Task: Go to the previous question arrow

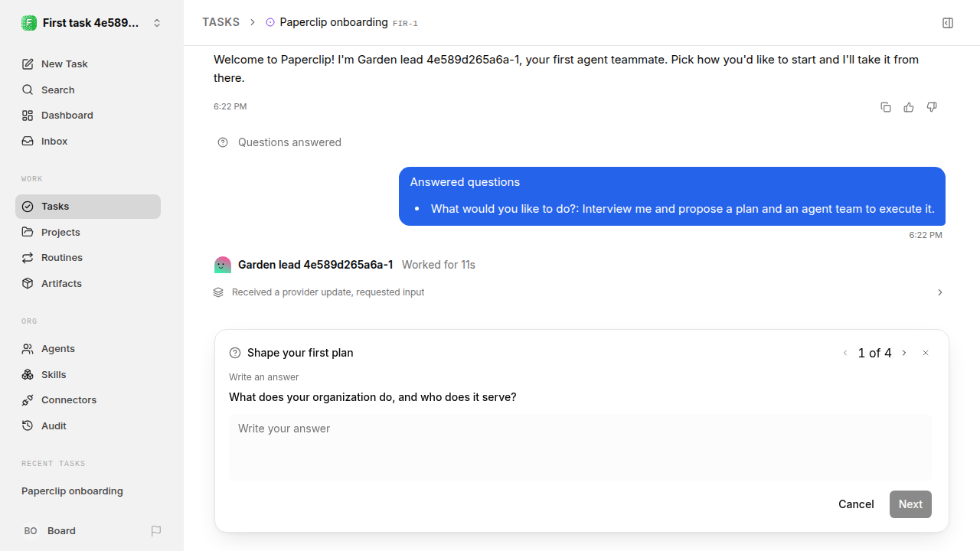Action: coord(845,353)
